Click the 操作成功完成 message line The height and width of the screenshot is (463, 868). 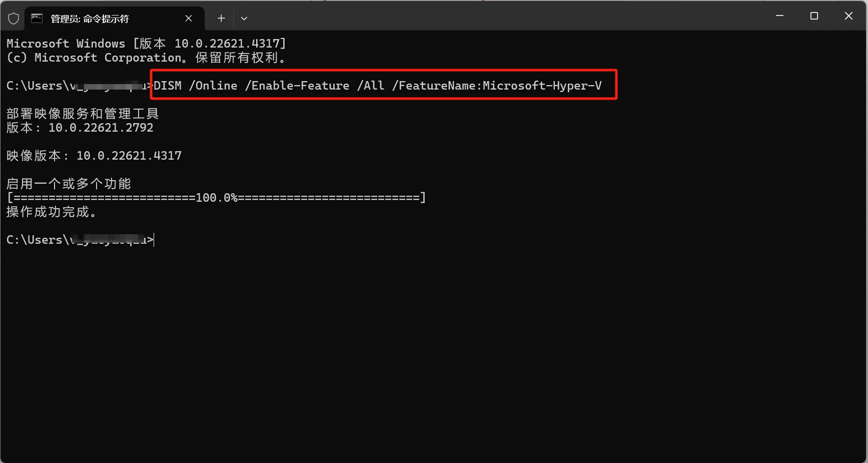pyautogui.click(x=51, y=212)
